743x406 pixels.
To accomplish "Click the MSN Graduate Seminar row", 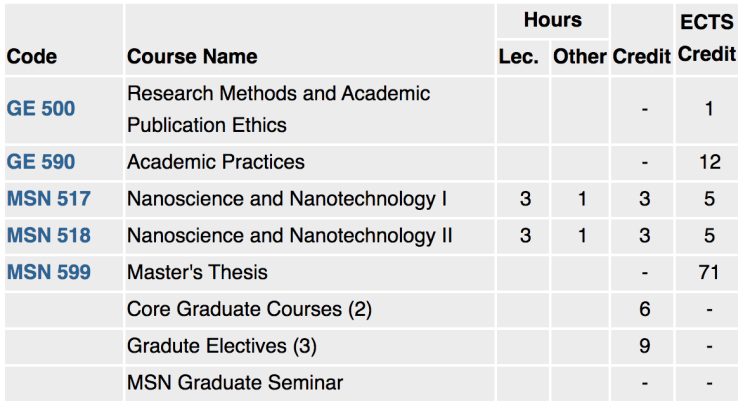I will pyautogui.click(x=372, y=383).
